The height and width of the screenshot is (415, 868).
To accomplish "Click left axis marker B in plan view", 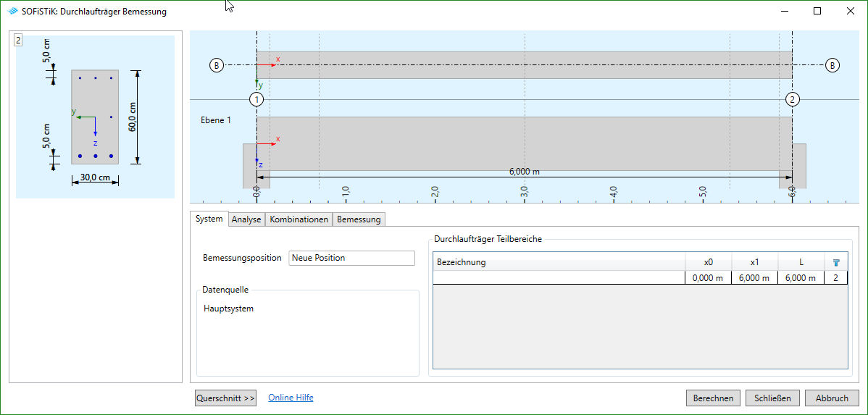I will (216, 65).
